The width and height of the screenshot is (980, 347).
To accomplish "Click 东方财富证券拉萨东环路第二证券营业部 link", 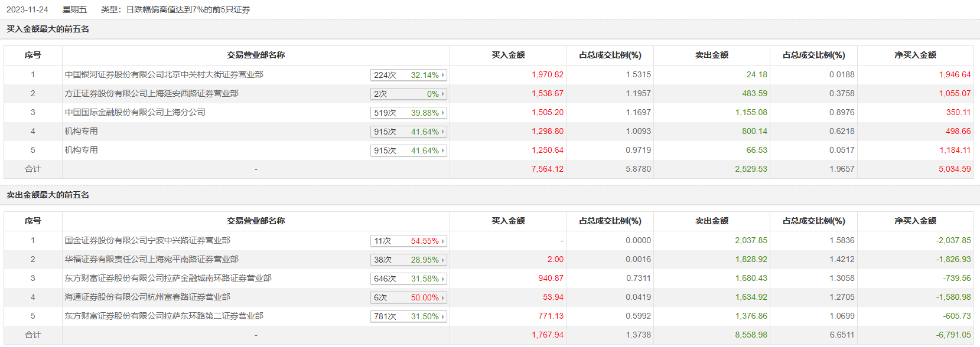I will 164,316.
